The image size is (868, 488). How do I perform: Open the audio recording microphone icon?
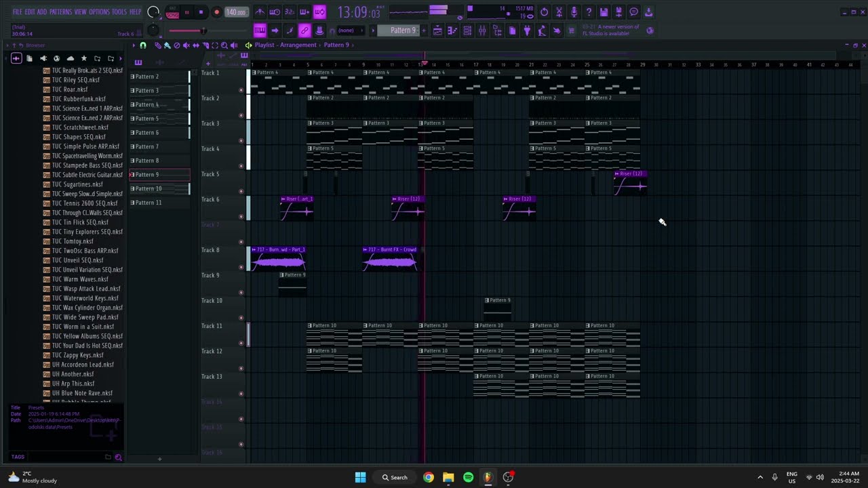pyautogui.click(x=574, y=12)
